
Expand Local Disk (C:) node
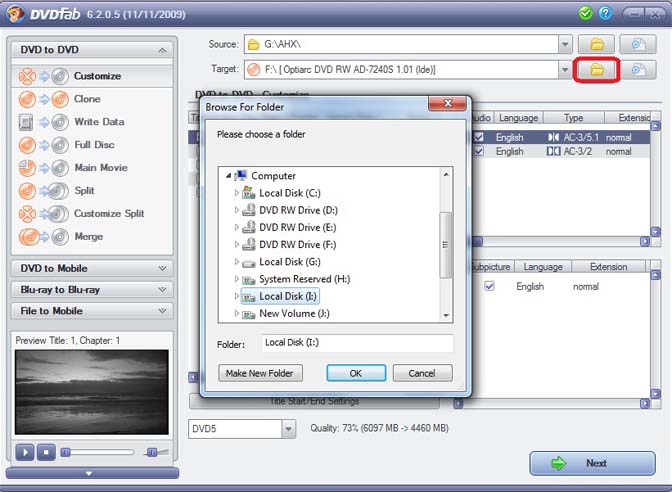236,193
